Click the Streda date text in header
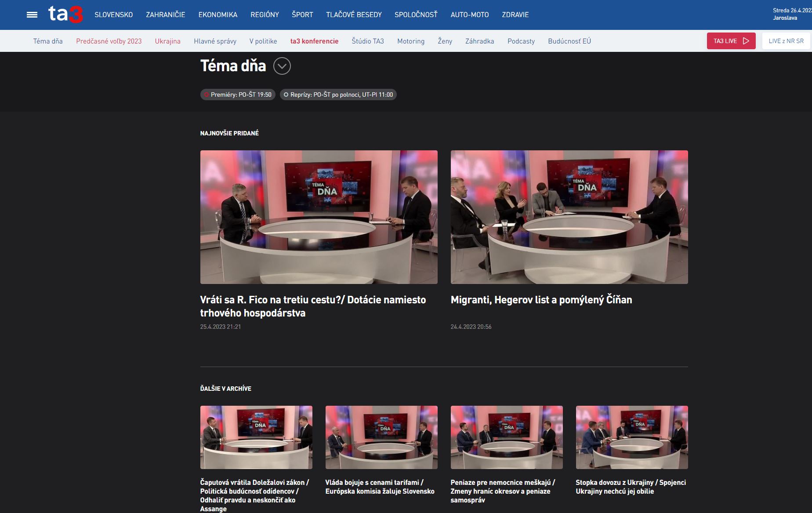Screen dimensions: 812x513 pos(792,10)
